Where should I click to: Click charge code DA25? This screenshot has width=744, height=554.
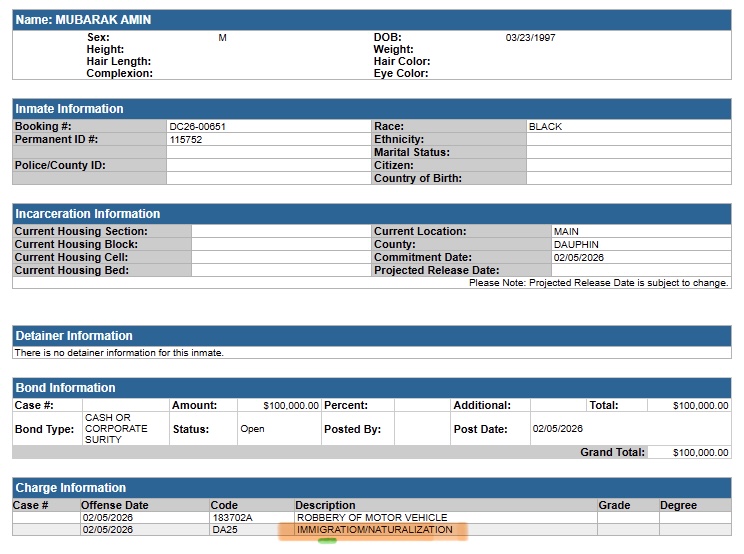(x=223, y=530)
